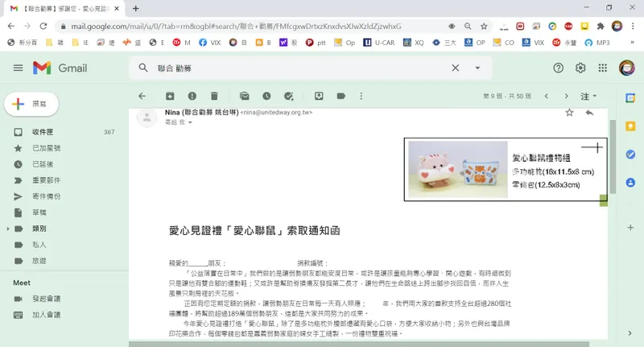Expand recipient details arrow
This screenshot has width=644, height=347.
pos(190,122)
